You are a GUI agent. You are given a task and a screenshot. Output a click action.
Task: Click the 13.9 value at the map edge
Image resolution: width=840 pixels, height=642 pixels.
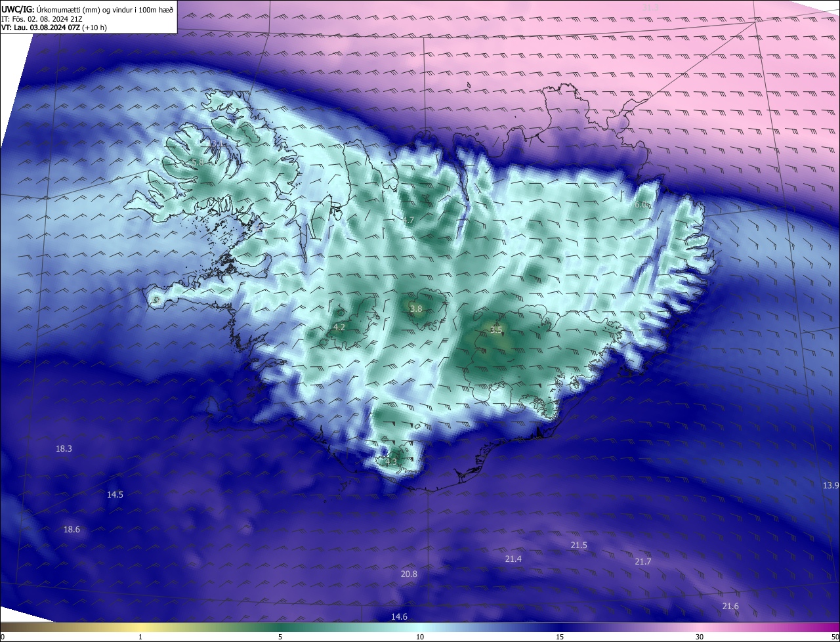click(831, 486)
